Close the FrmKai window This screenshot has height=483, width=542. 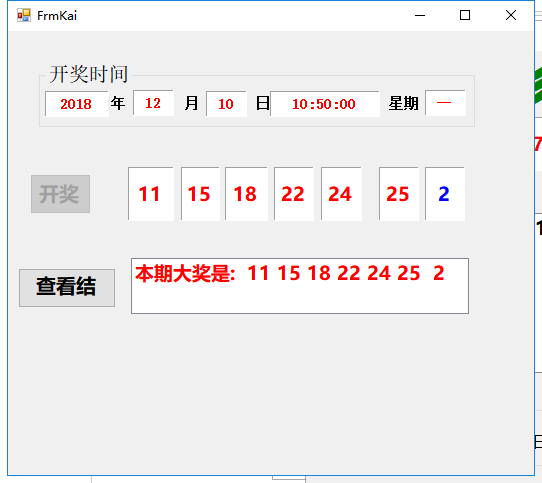coord(511,15)
